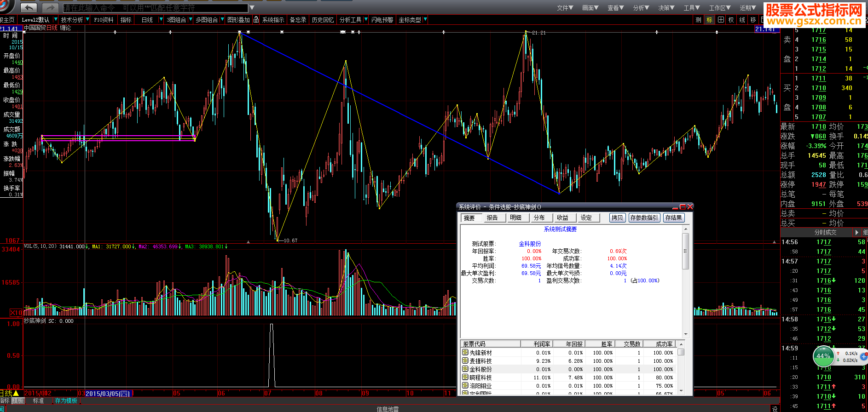Click the 存为模板 save template tab

66,401
